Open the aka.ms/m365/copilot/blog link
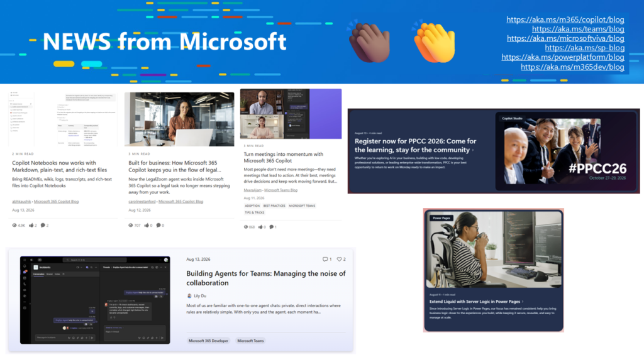The image size is (644, 362). click(565, 19)
